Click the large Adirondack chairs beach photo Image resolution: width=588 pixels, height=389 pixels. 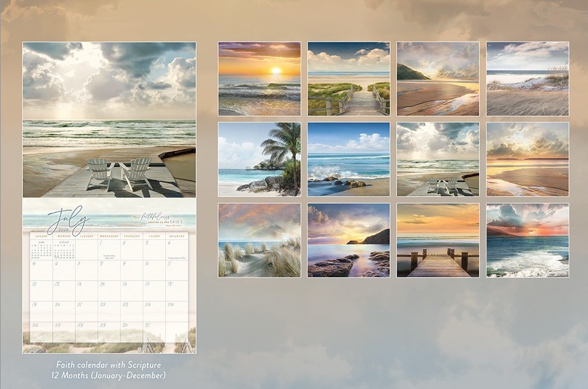coord(109,120)
